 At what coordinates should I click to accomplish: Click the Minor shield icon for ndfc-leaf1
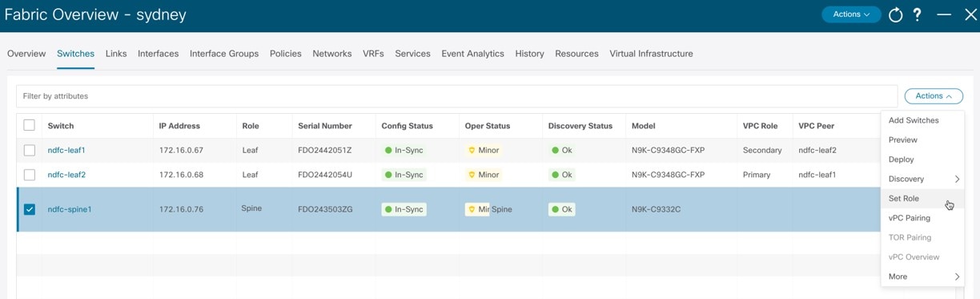coord(472,150)
